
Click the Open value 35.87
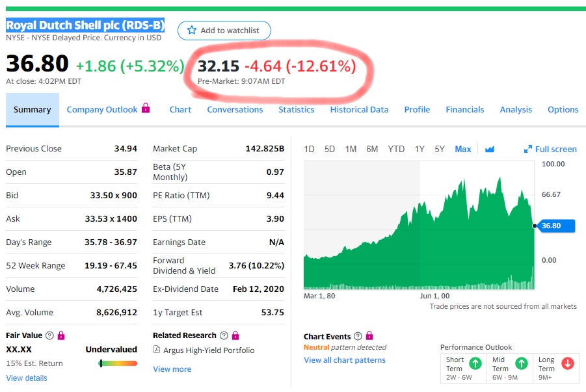tap(126, 172)
